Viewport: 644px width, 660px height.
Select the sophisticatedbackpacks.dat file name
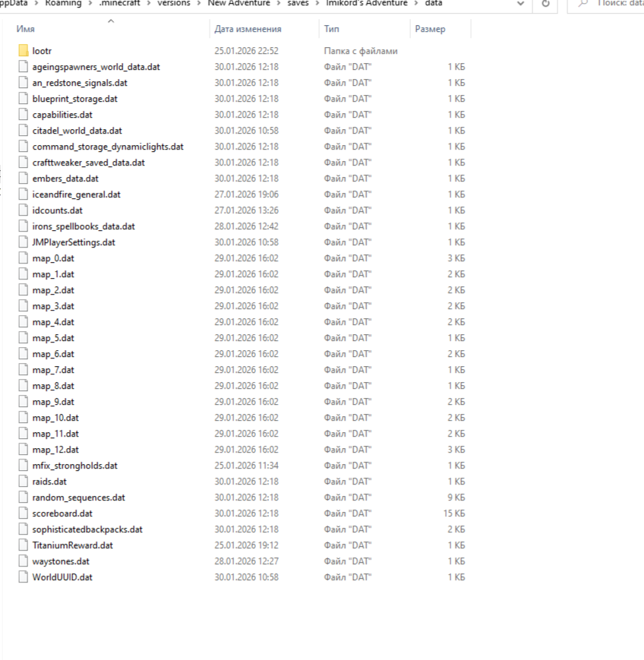(x=87, y=529)
